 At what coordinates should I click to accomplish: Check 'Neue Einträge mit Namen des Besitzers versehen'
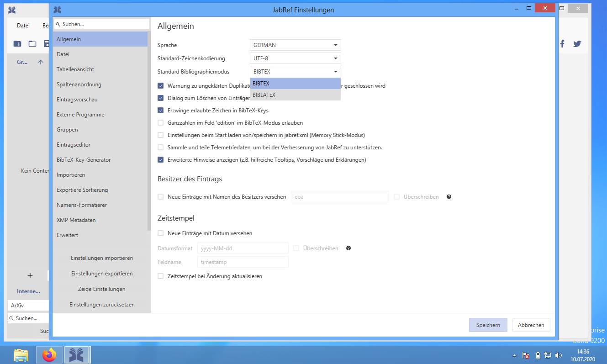[161, 197]
